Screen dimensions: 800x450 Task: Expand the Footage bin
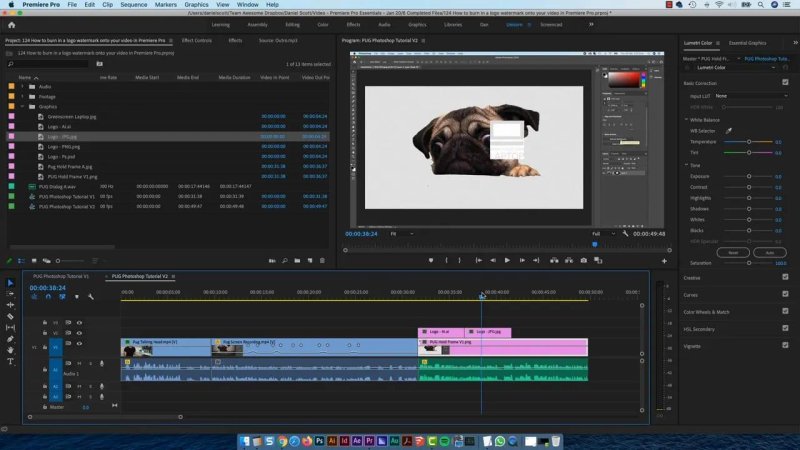(22, 96)
